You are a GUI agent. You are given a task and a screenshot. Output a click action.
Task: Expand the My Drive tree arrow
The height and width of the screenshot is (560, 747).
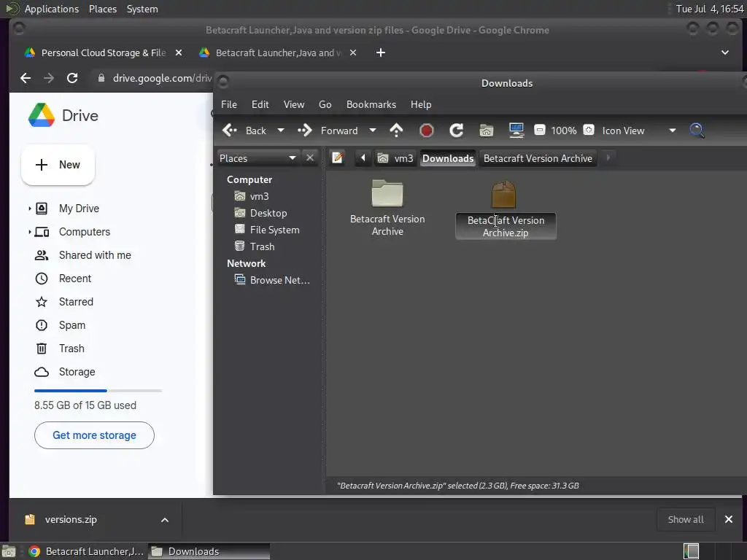click(x=29, y=208)
